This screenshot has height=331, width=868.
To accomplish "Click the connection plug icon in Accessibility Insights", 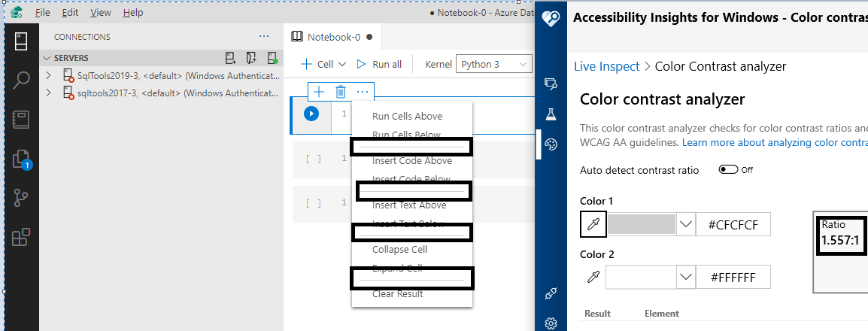I will coord(550,294).
